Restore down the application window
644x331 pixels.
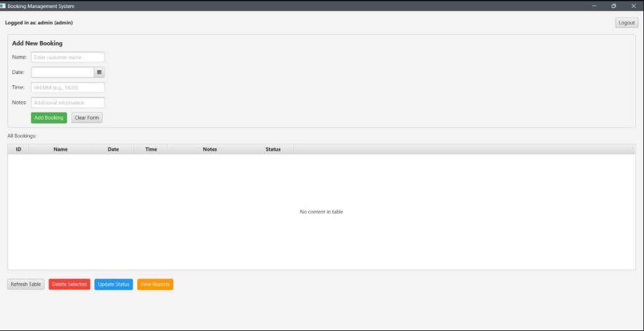click(x=614, y=6)
